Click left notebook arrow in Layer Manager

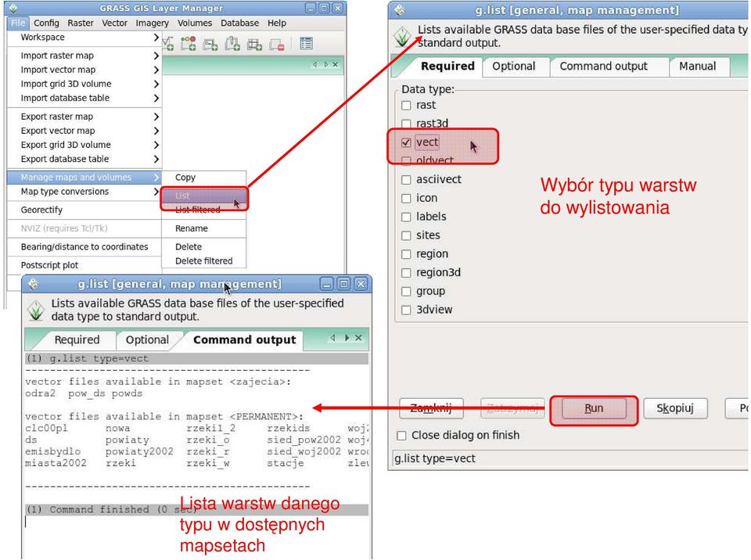click(x=314, y=64)
